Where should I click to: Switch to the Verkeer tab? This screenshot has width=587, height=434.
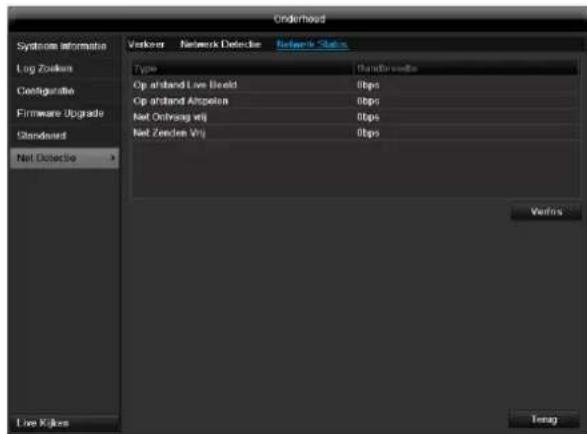tap(146, 45)
